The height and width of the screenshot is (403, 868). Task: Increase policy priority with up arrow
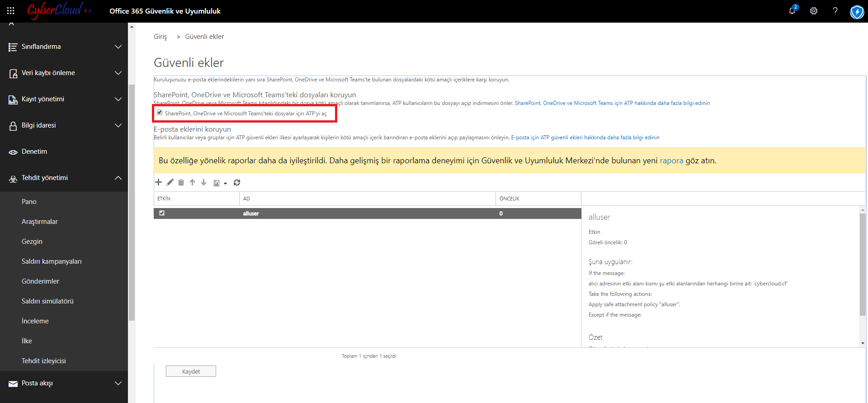[193, 182]
